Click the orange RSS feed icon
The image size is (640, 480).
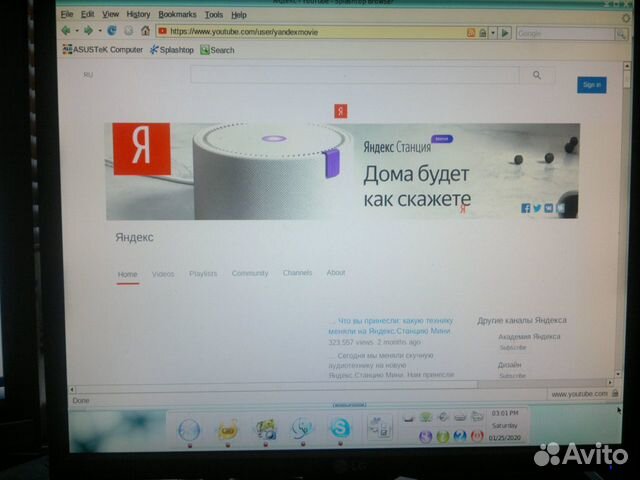[471, 33]
